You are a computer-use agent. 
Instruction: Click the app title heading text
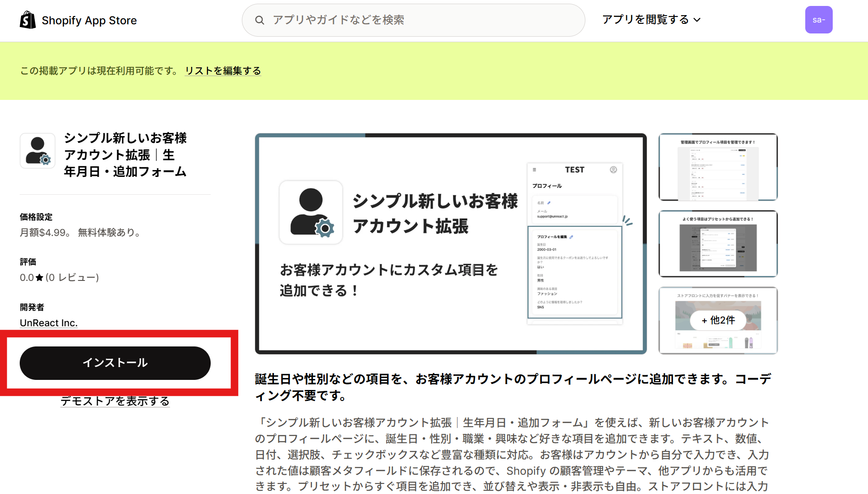126,155
